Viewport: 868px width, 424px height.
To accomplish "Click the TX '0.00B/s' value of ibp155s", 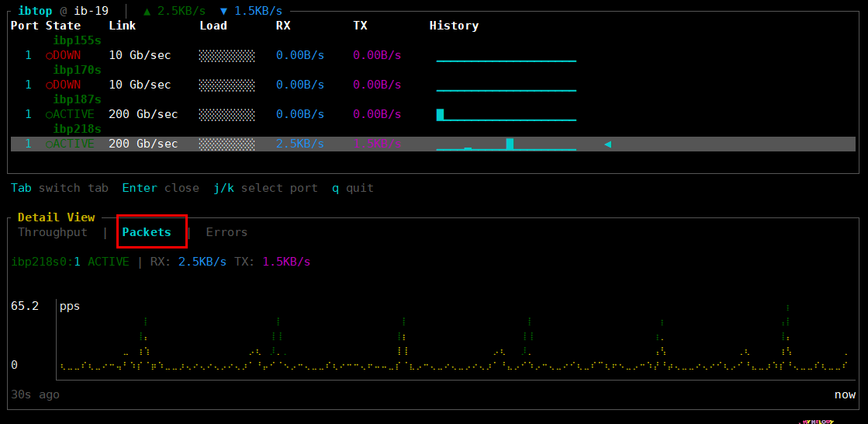I will click(x=377, y=55).
